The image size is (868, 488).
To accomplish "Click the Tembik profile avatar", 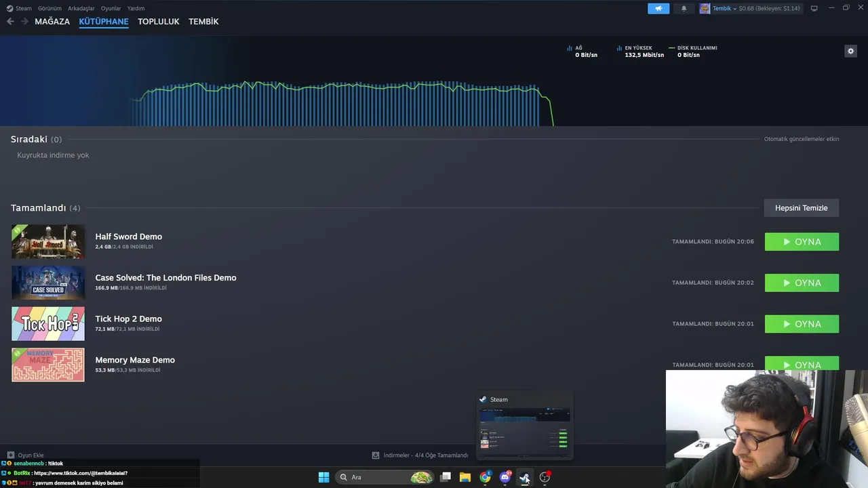I will coord(705,8).
